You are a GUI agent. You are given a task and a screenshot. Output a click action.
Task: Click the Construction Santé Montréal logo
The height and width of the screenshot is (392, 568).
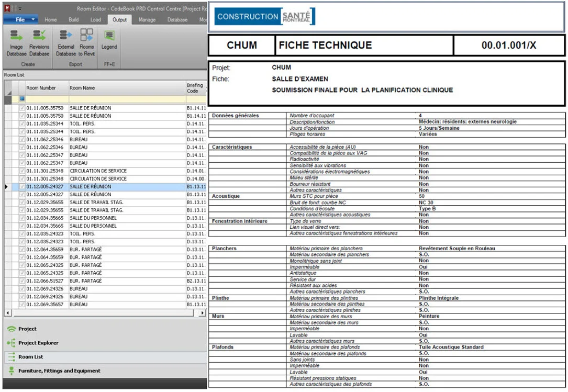(x=265, y=16)
